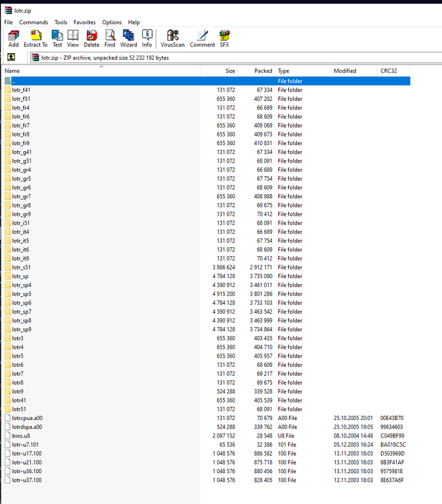This screenshot has width=442, height=504.
Task: Select the lotr_f51 row
Action: (x=207, y=99)
